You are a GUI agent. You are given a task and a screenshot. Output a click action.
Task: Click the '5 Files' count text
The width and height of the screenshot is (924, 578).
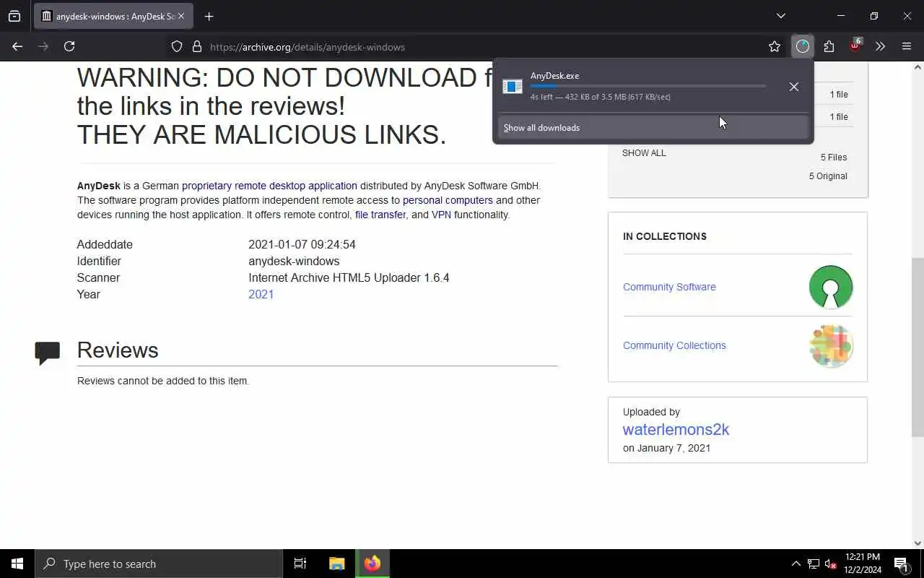coord(834,158)
